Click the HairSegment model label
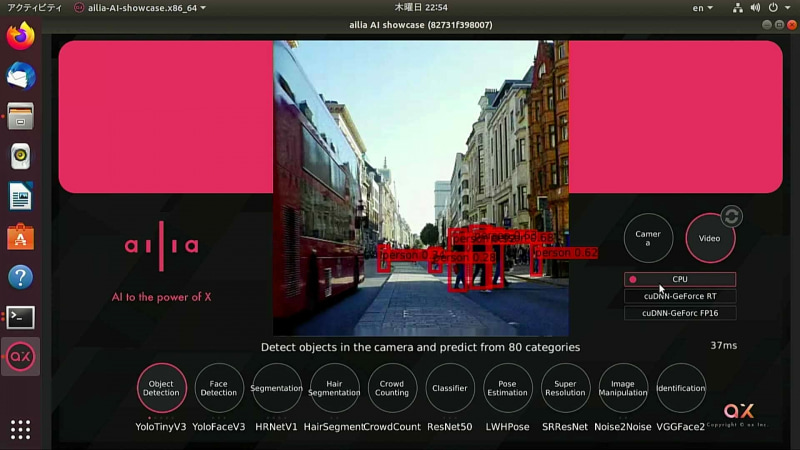Screen dimensions: 800x450 click(334, 427)
